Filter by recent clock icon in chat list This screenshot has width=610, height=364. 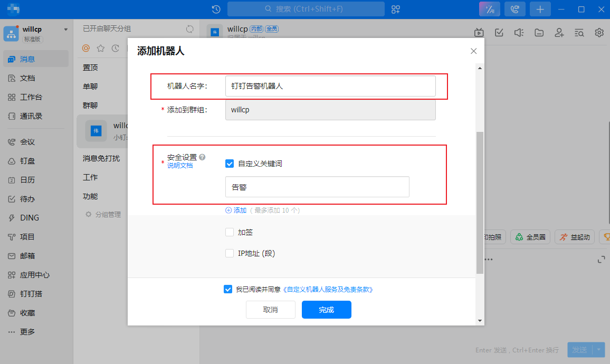(115, 48)
